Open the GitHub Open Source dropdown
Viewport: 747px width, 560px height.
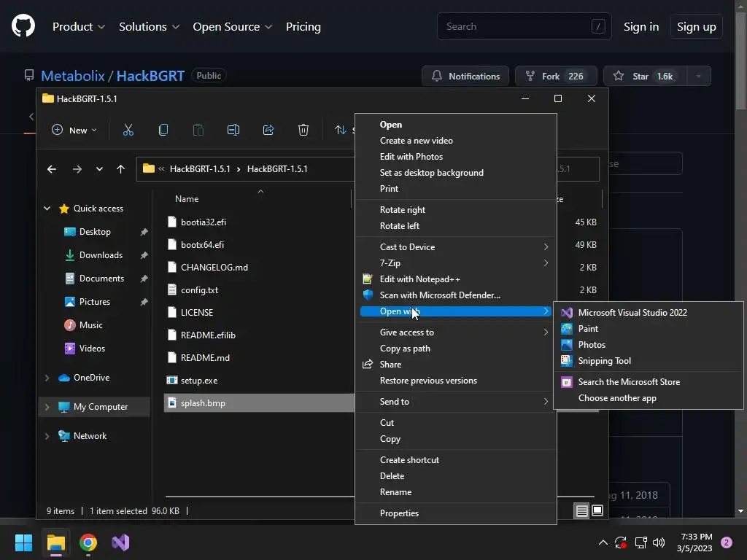[x=233, y=27]
